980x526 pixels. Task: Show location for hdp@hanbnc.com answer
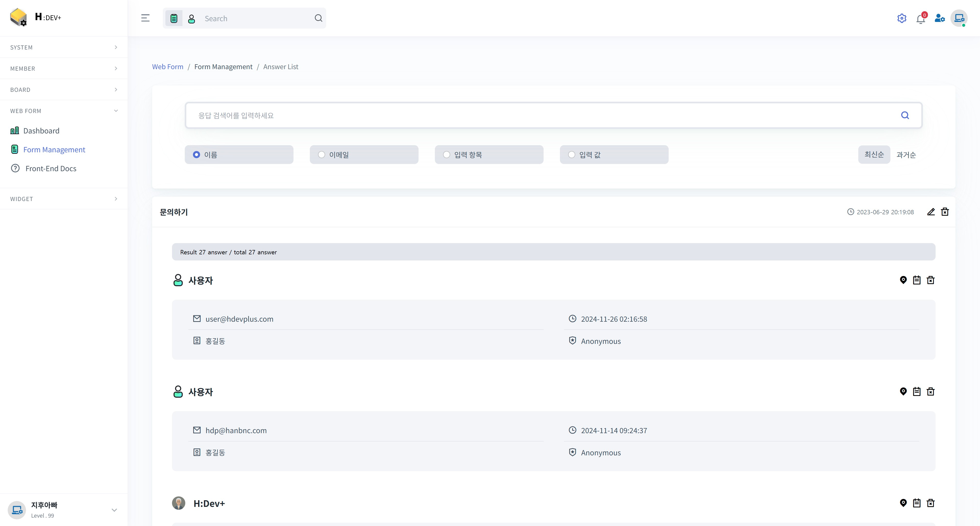pos(903,391)
